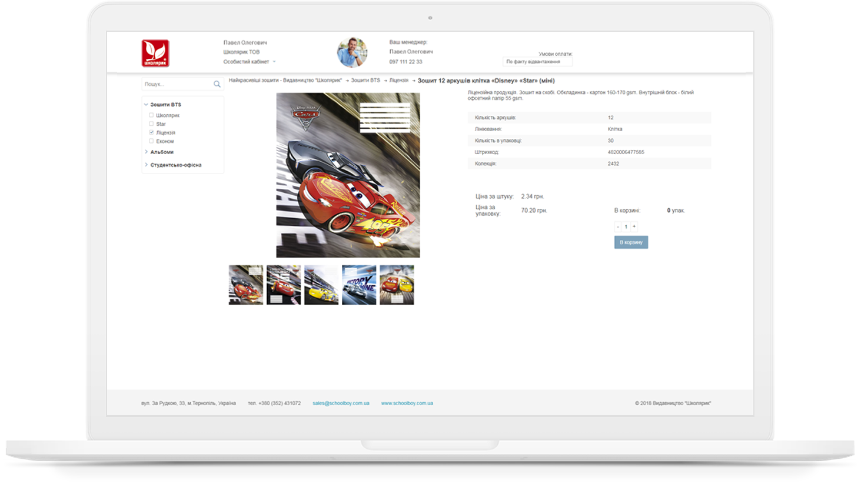
Task: Click the main notebook cover image
Action: click(x=348, y=175)
